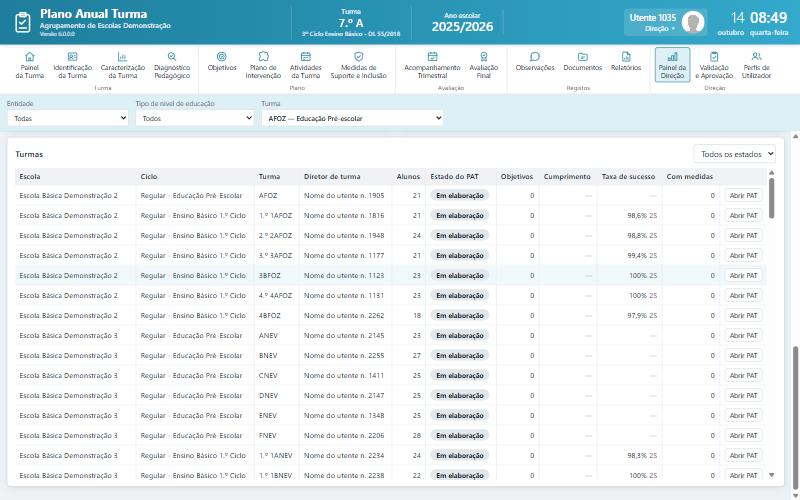800x500 pixels.
Task: Open PAT for turma AFOZ
Action: coord(743,195)
